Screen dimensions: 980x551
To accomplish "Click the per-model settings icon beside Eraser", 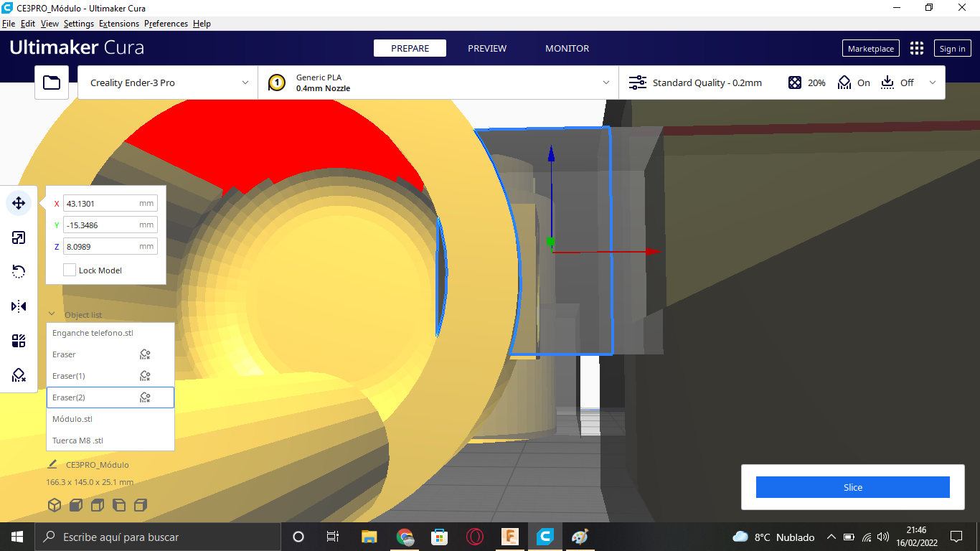I will tap(145, 354).
